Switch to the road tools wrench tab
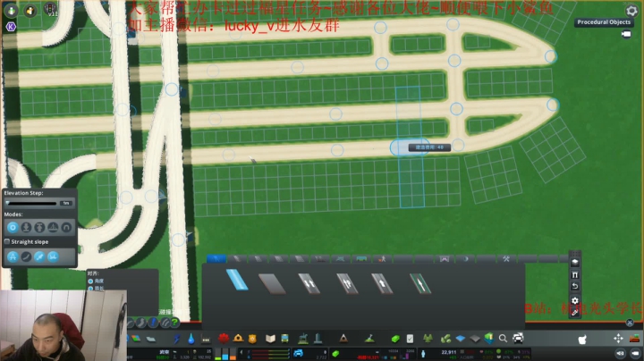This screenshot has width=644, height=361. click(x=506, y=258)
